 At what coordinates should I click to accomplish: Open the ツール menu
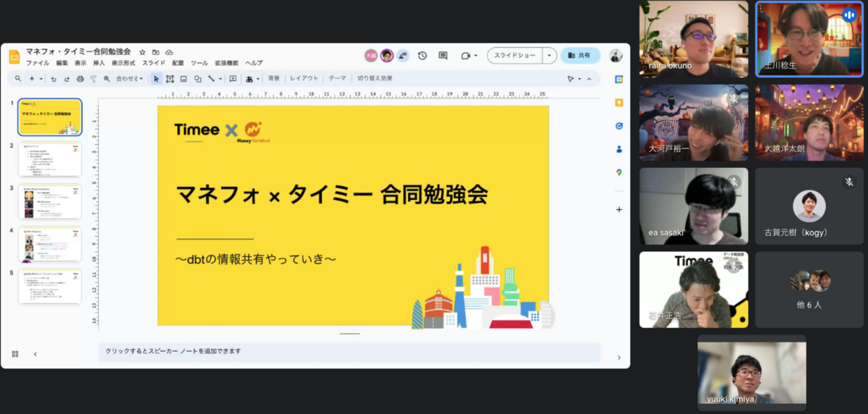click(x=199, y=63)
